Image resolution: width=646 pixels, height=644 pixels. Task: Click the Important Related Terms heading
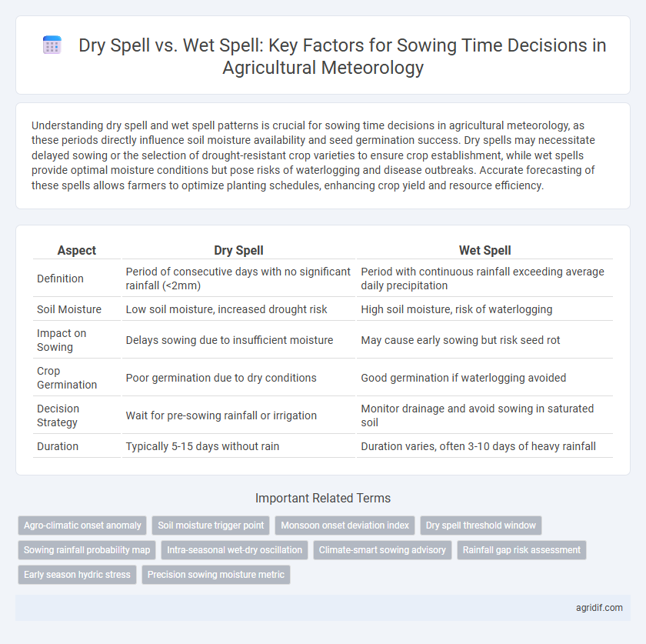click(323, 498)
